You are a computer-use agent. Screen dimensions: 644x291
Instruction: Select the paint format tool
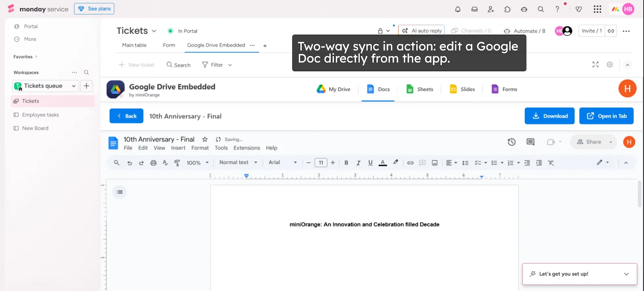click(x=177, y=163)
